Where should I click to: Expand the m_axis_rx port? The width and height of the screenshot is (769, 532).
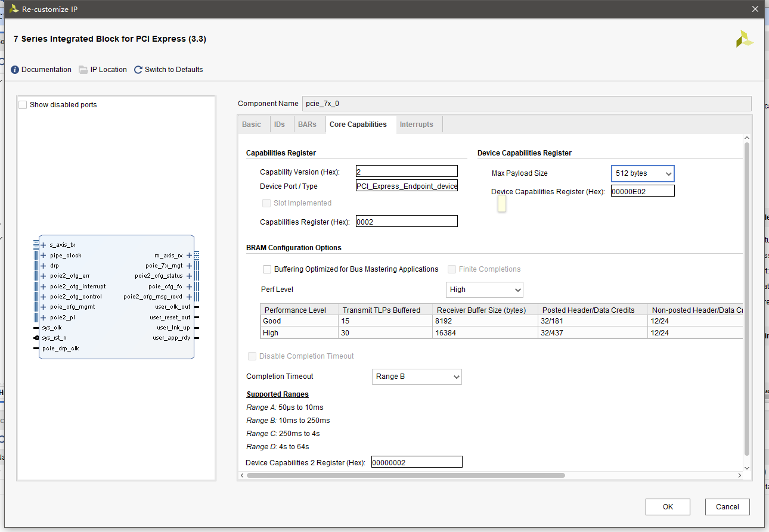pyautogui.click(x=189, y=256)
